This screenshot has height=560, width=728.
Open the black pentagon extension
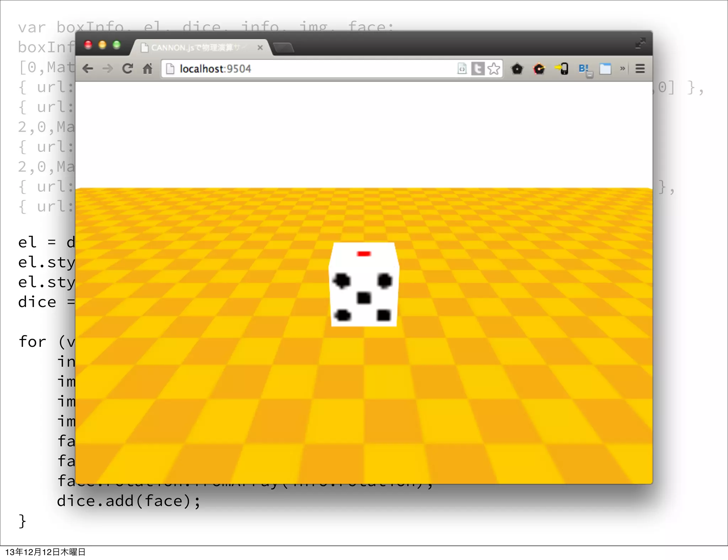click(517, 69)
